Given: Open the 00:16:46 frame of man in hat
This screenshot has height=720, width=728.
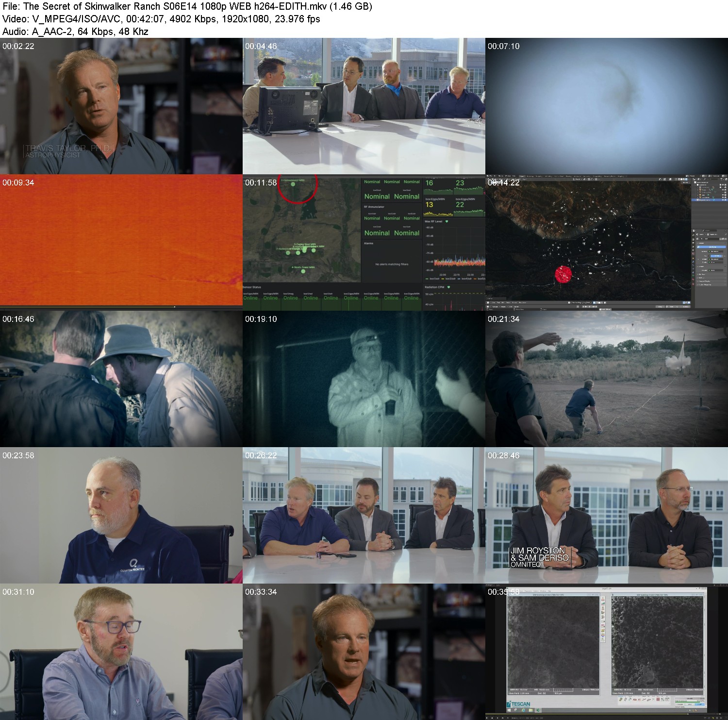Looking at the screenshot, I should click(x=121, y=379).
